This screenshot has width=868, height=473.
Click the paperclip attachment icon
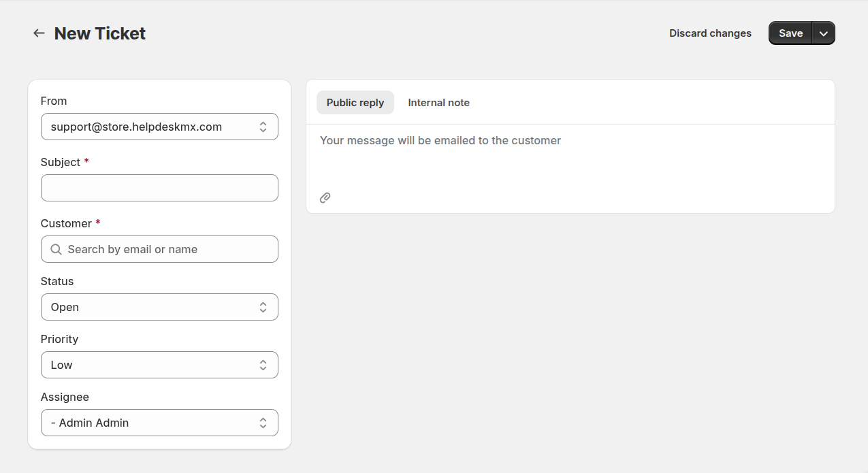click(x=325, y=198)
